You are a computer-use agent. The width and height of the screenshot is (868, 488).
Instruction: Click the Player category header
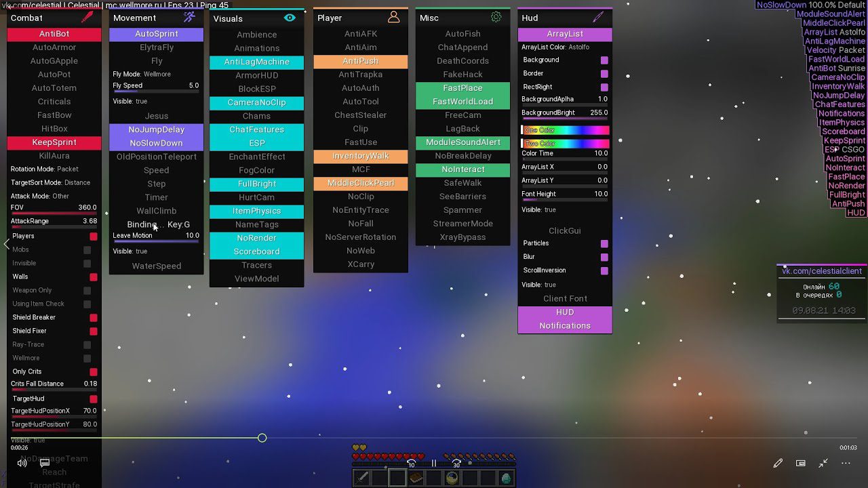click(361, 18)
